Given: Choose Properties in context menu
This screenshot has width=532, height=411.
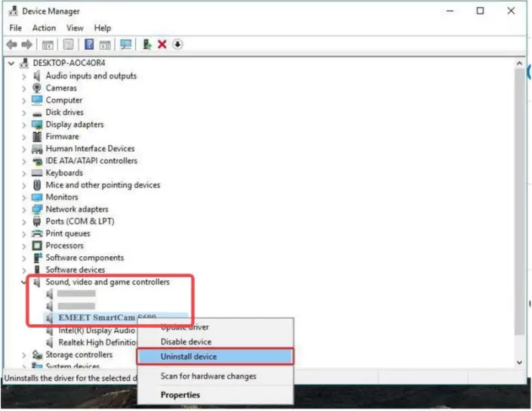Looking at the screenshot, I should [216, 394].
